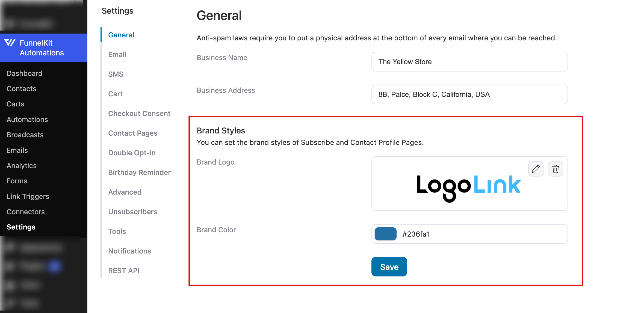View the REST API settings

(124, 270)
